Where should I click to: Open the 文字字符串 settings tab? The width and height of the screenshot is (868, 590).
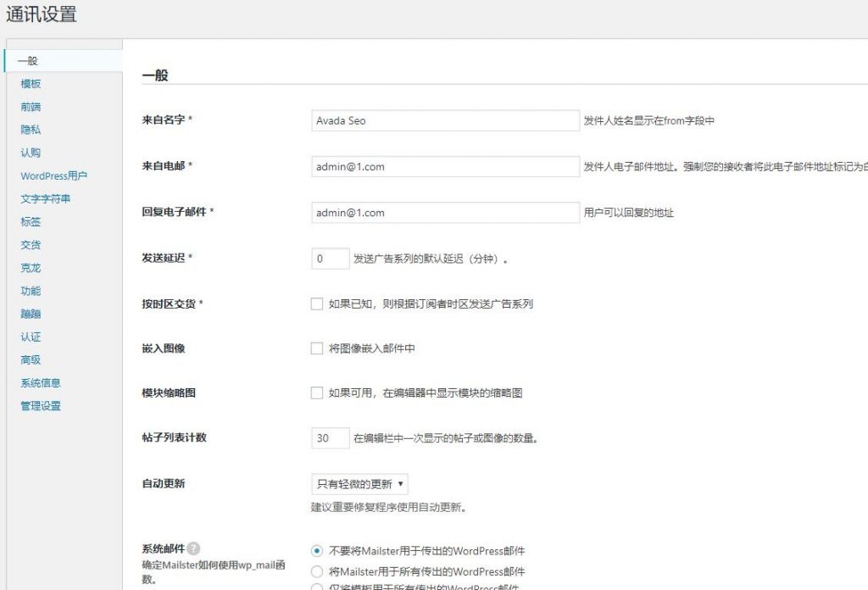tap(46, 198)
